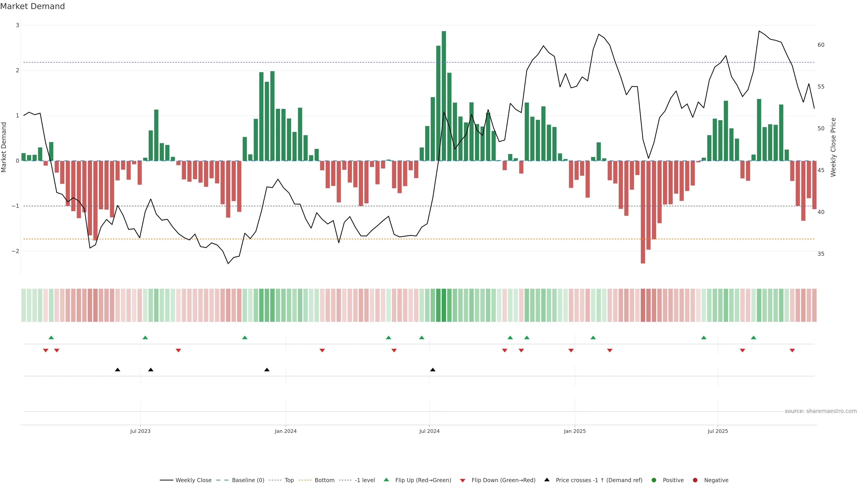
Task: Click Flip Down red triangle legend icon
Action: click(x=463, y=480)
